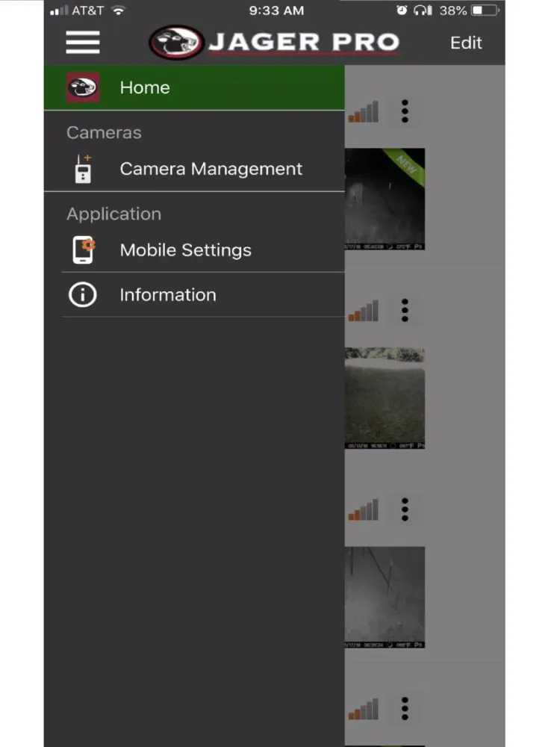Open three-dot menu for fourth camera

405,708
